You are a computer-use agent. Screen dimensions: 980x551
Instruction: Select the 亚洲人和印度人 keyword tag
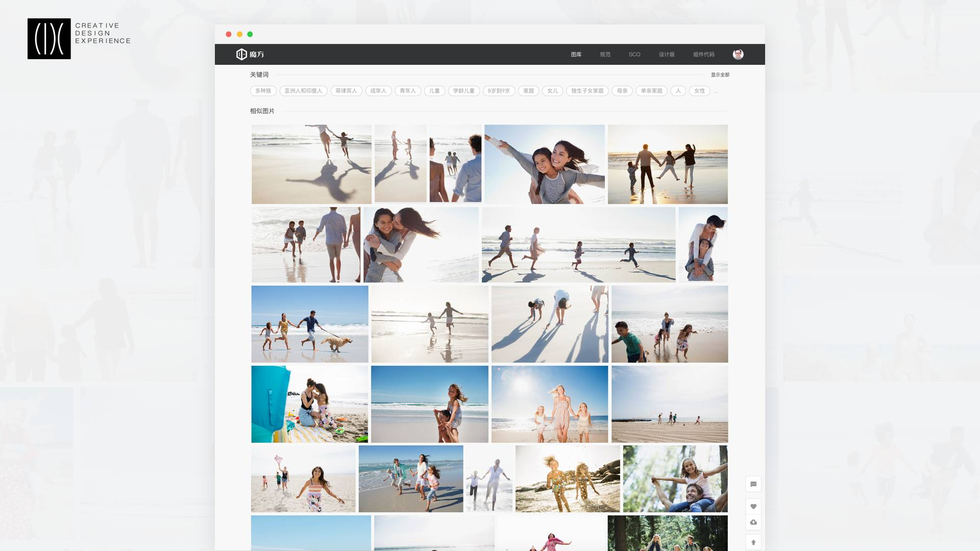click(x=303, y=91)
